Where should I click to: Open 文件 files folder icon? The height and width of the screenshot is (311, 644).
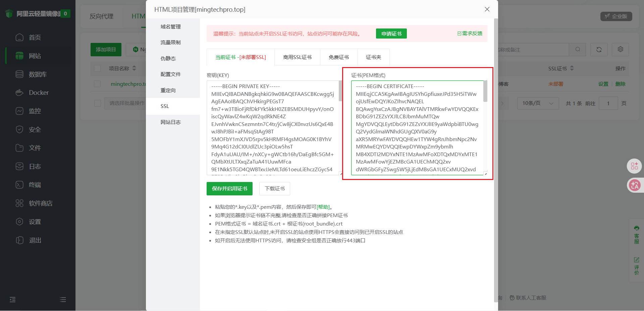19,148
